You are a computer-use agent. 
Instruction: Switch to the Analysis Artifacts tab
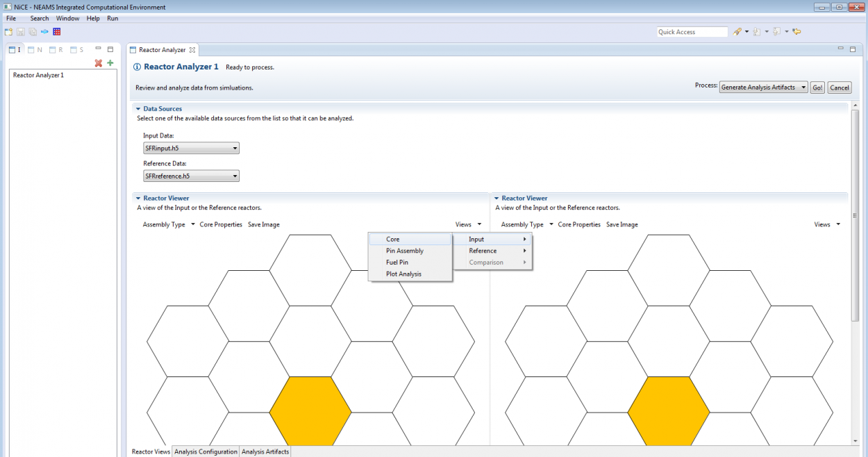click(x=265, y=451)
